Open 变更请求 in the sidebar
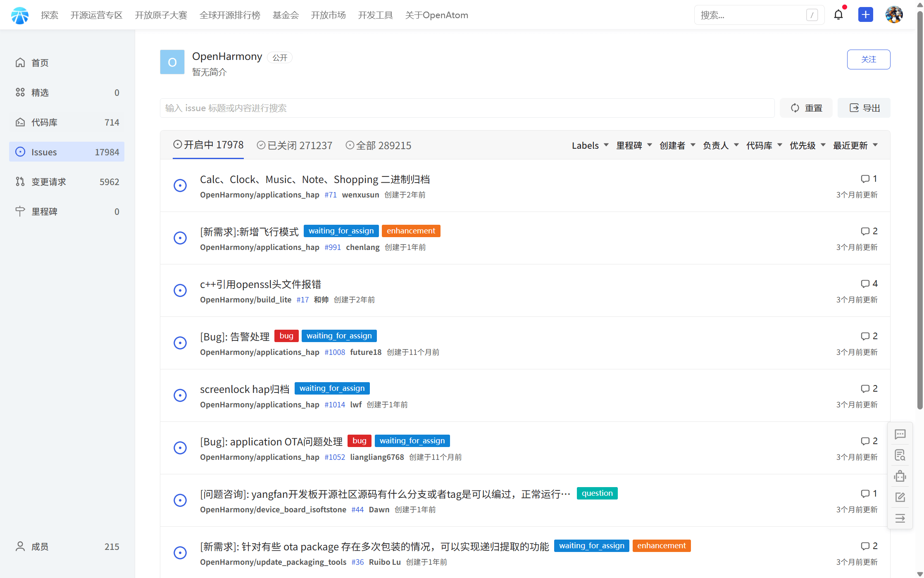This screenshot has height=578, width=924. pos(67,182)
